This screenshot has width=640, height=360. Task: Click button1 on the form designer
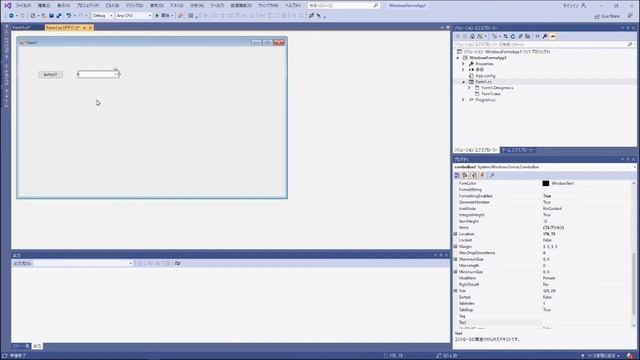pos(51,75)
